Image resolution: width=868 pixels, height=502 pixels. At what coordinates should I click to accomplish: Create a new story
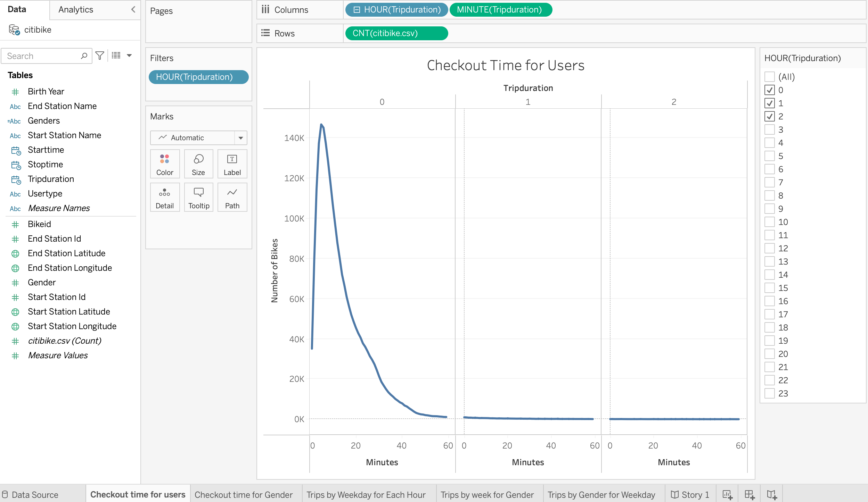772,494
